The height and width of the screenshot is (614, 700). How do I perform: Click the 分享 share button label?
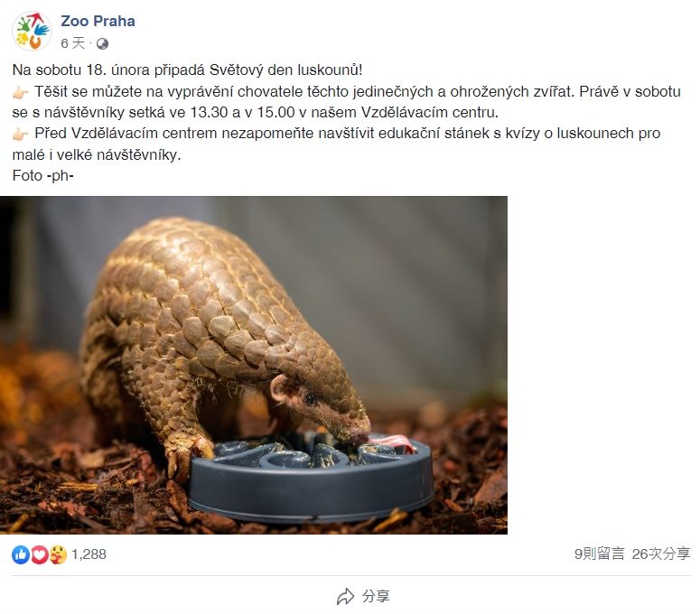click(376, 596)
